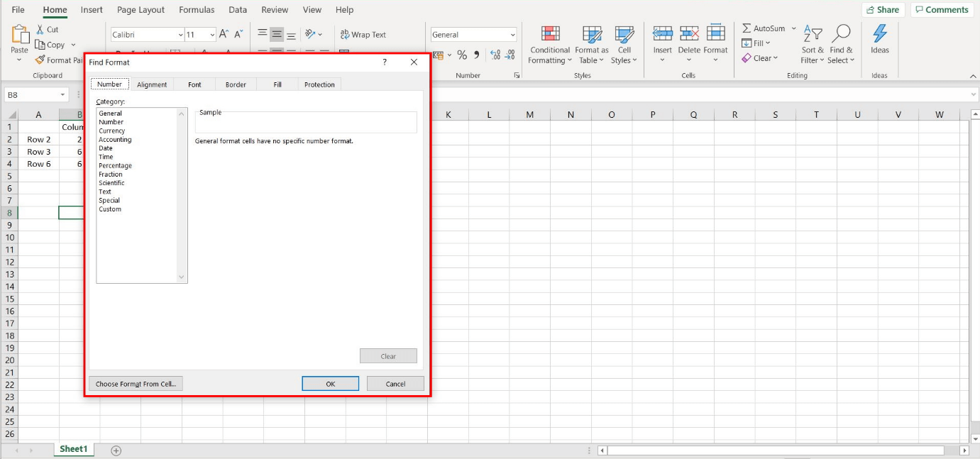Click the AutoSum sigma icon
Image resolution: width=980 pixels, height=459 pixels.
tap(747, 28)
